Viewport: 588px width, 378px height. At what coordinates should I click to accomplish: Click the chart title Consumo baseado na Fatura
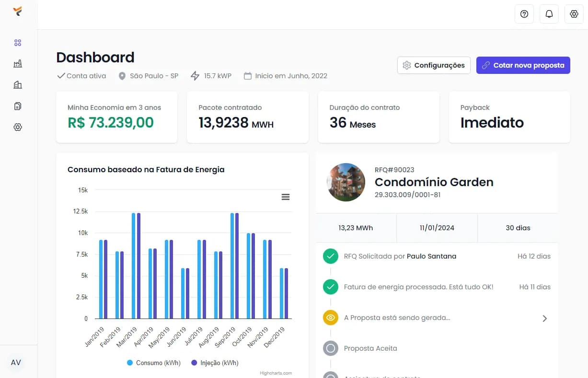click(x=146, y=169)
